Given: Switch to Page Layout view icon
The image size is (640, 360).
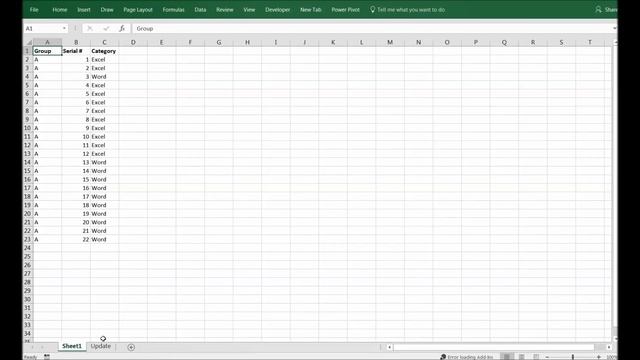Looking at the screenshot, I should 522,357.
